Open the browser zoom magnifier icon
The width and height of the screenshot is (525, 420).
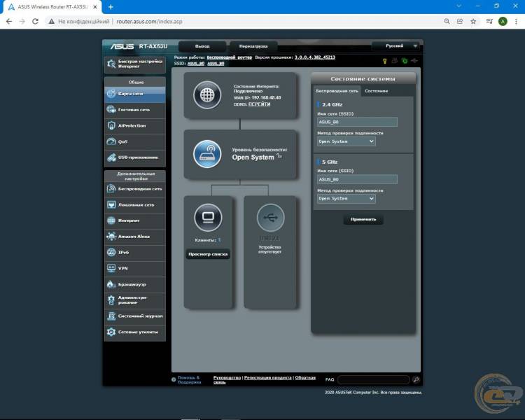pyautogui.click(x=447, y=22)
